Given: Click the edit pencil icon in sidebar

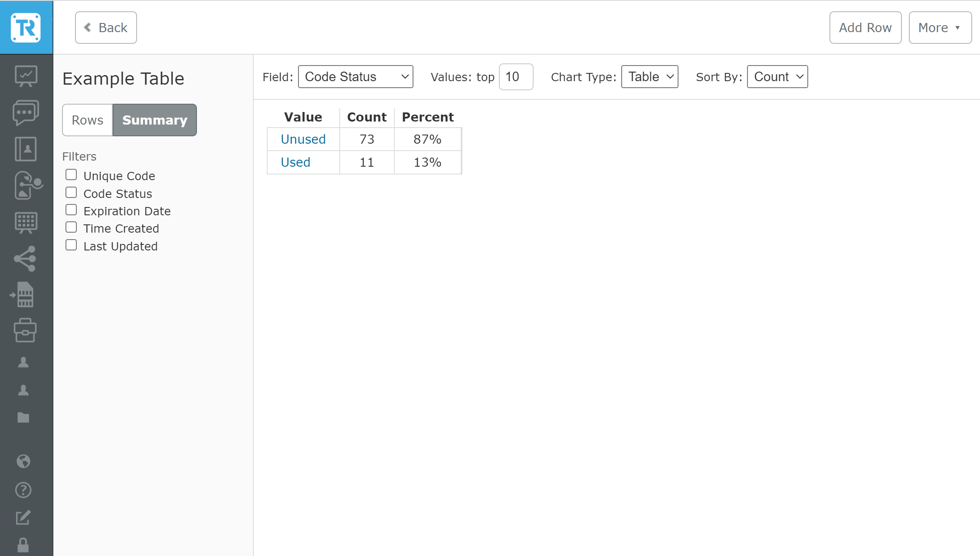Looking at the screenshot, I should 23,517.
